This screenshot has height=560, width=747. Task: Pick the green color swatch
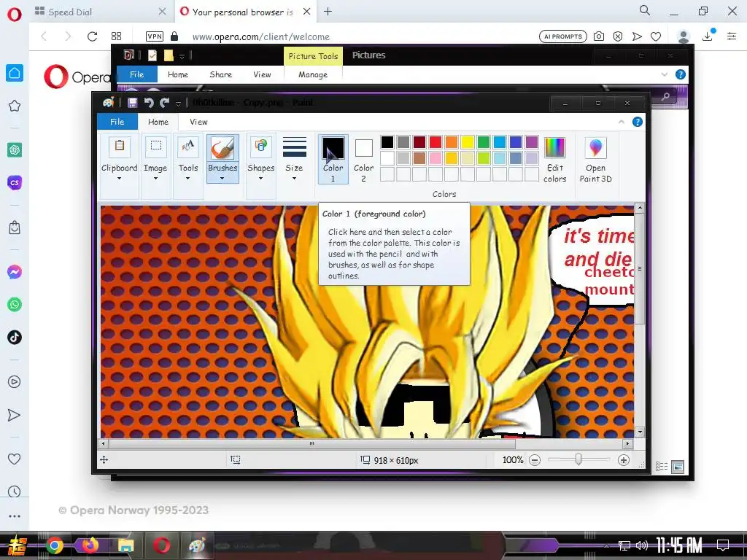pyautogui.click(x=484, y=142)
